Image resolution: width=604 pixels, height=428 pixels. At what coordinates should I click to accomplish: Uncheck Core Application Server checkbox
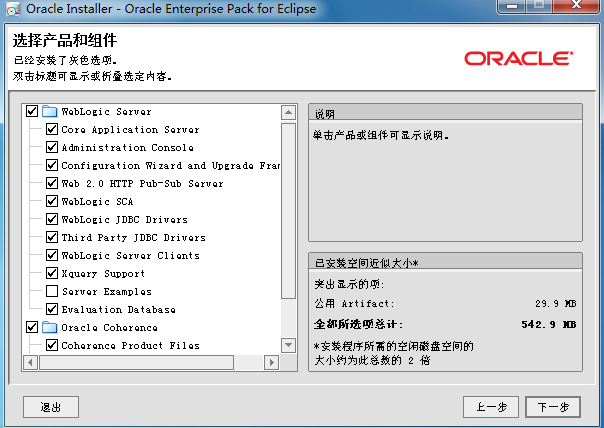[x=52, y=129]
